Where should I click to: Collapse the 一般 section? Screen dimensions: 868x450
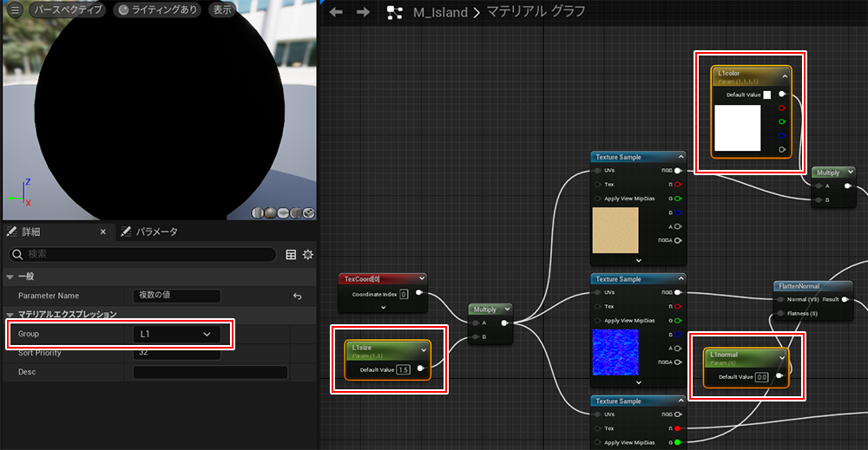(10, 276)
